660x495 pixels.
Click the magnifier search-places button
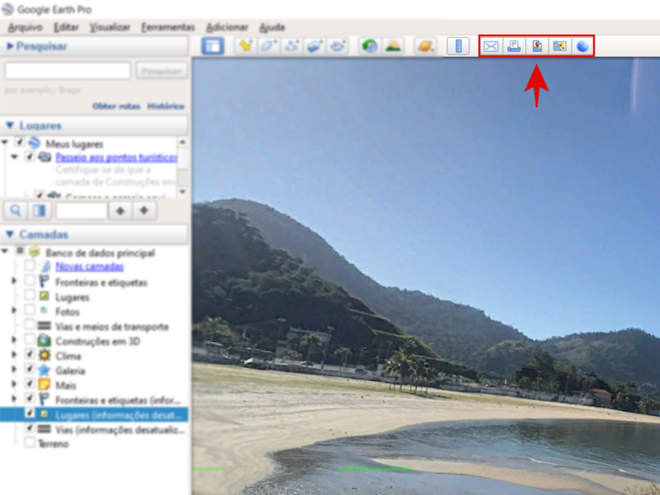[x=16, y=210]
